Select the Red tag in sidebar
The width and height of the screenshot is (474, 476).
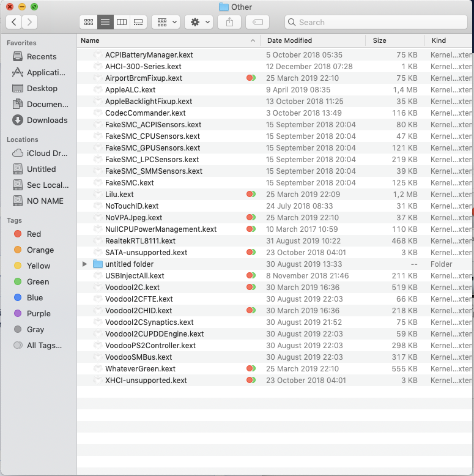point(34,234)
